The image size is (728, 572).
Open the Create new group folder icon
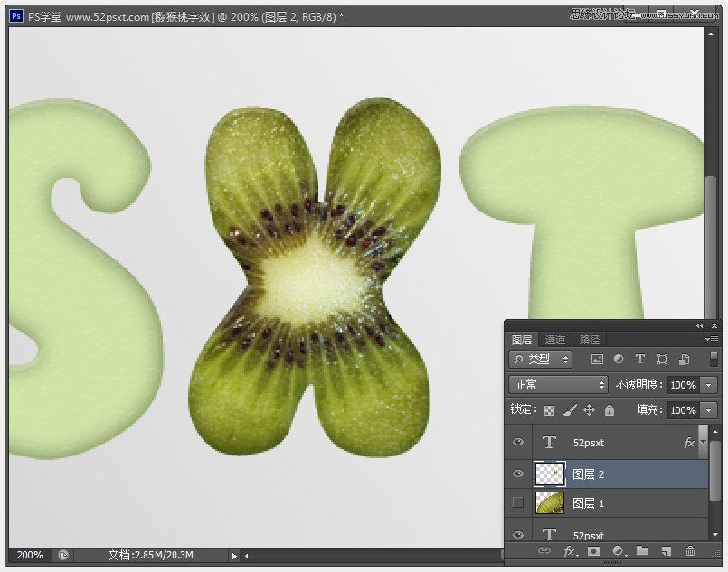tap(641, 551)
